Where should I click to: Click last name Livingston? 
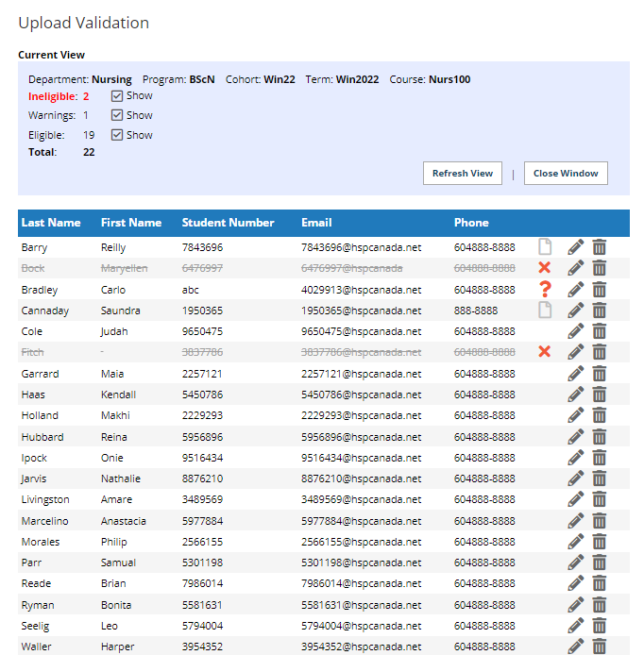45,499
